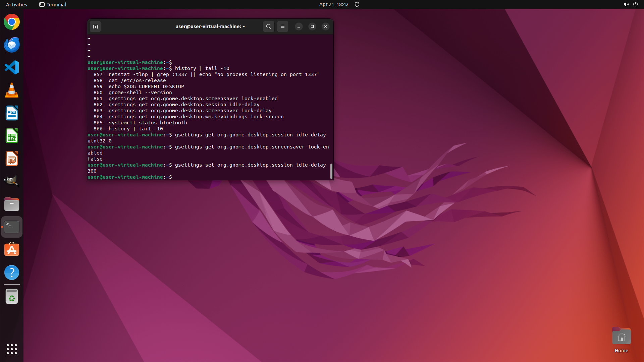Launch LibreOffice Calc spreadsheet
Image resolution: width=644 pixels, height=362 pixels.
click(12, 136)
